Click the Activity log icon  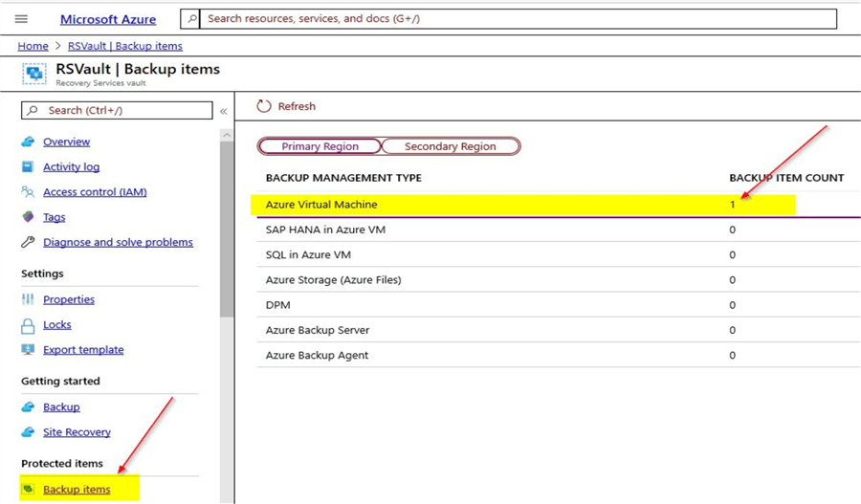point(28,167)
